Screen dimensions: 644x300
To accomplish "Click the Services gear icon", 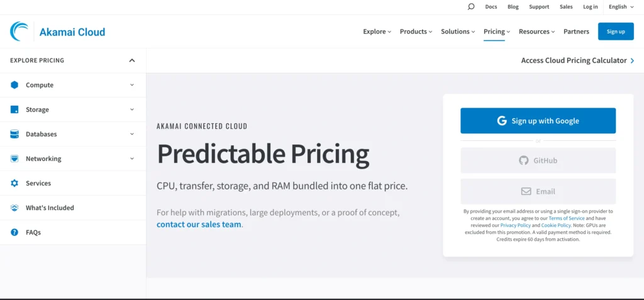I will pos(14,183).
